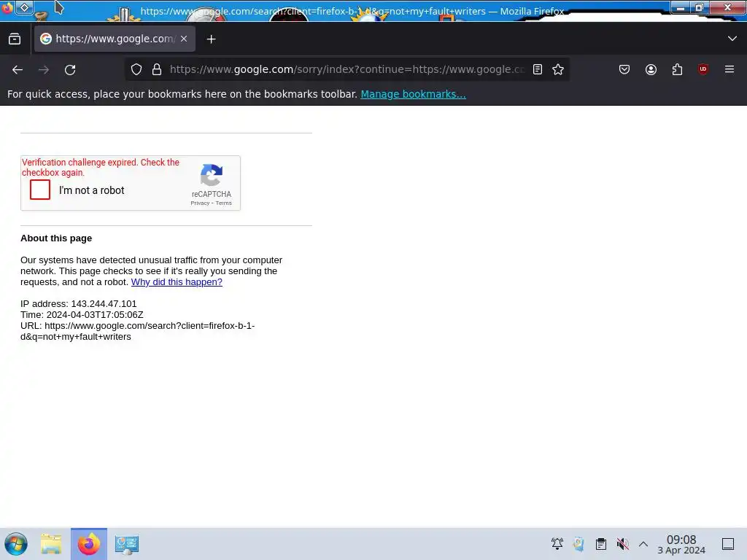
Task: Select the google.com browser tab
Action: [115, 39]
